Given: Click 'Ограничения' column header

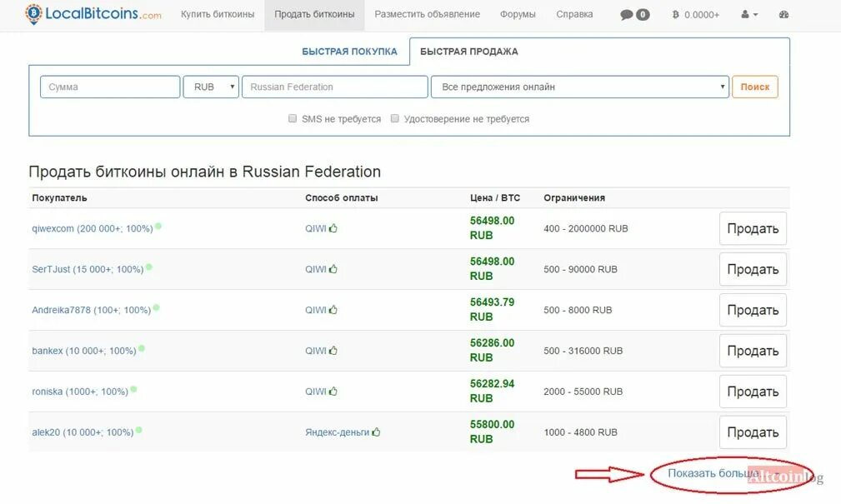Looking at the screenshot, I should pos(574,197).
